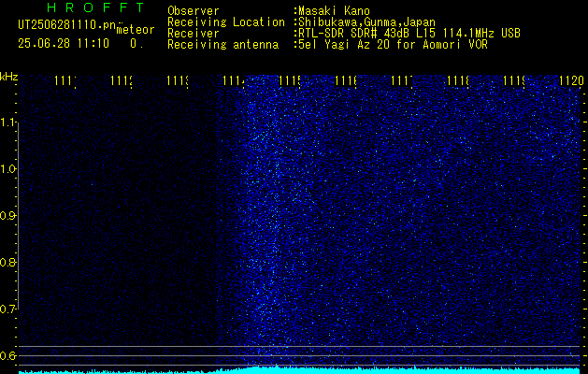This screenshot has width=588, height=374.
Task: Click the 5el Yagi Aomori VOR text
Action: tap(391, 45)
